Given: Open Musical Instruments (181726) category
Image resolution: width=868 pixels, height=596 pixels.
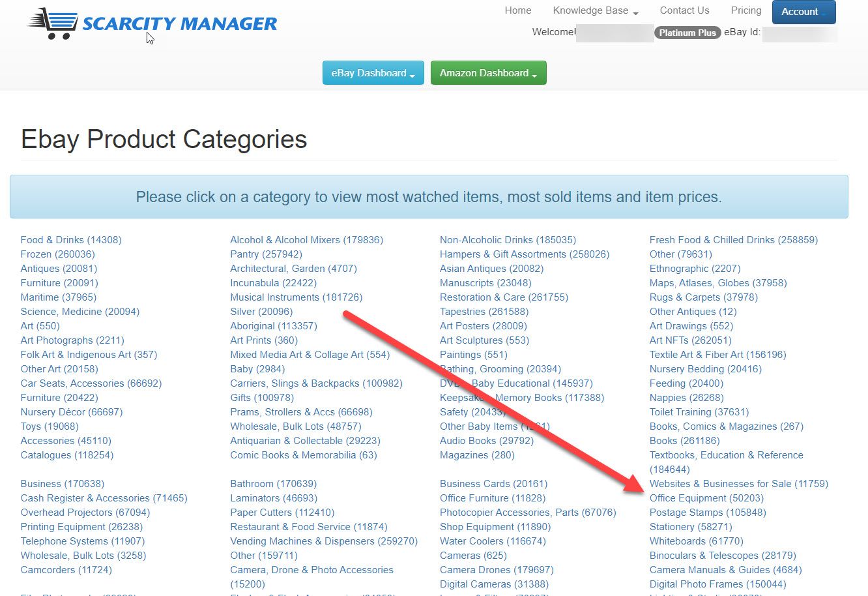Looking at the screenshot, I should tap(297, 297).
